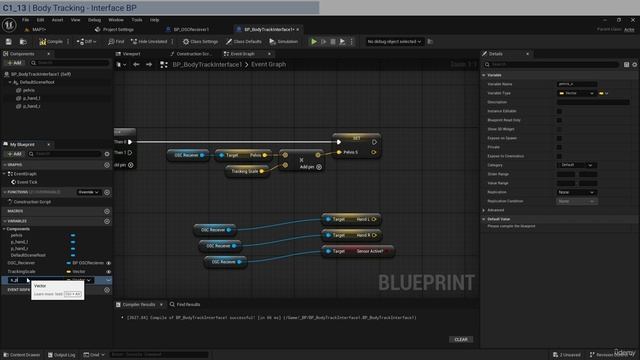Toggle the Private checkbox
Image resolution: width=640 pixels, height=360 pixels.
(x=559, y=147)
